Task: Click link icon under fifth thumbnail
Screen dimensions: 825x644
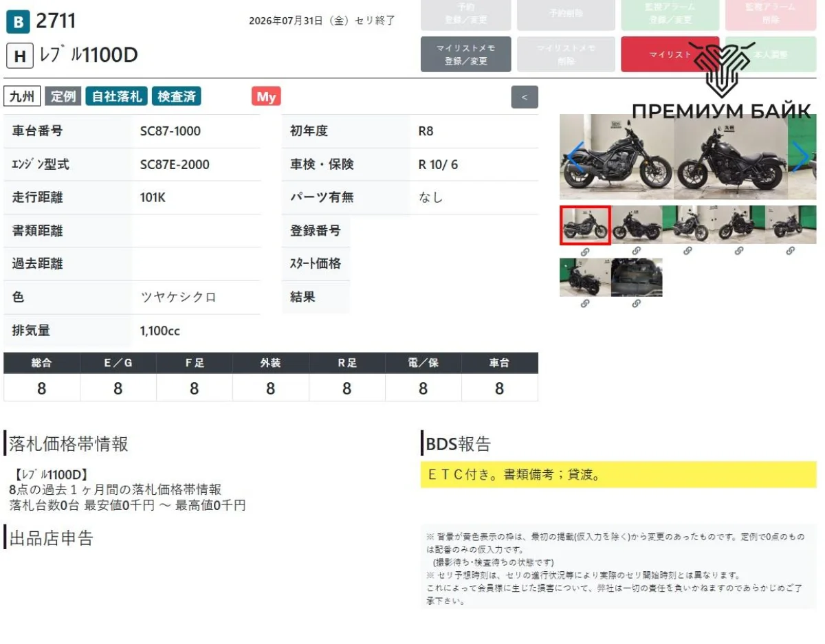Action: [x=791, y=252]
